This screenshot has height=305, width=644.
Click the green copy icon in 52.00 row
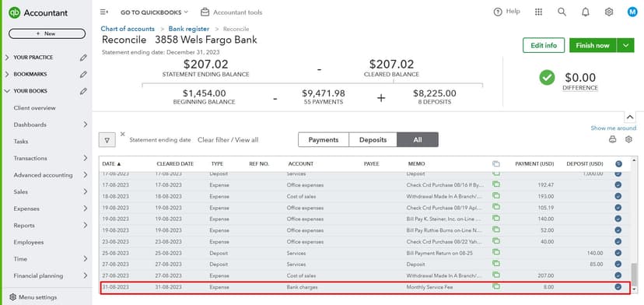click(x=495, y=230)
